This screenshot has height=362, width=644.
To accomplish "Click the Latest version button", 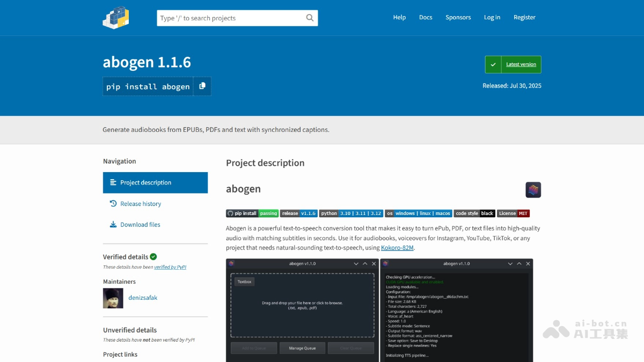I will pos(520,64).
